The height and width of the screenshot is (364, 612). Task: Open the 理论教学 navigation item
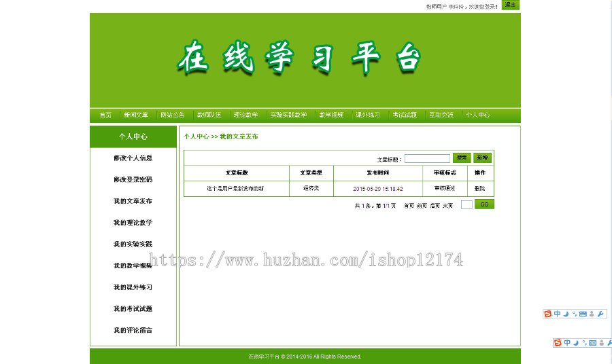click(x=246, y=115)
